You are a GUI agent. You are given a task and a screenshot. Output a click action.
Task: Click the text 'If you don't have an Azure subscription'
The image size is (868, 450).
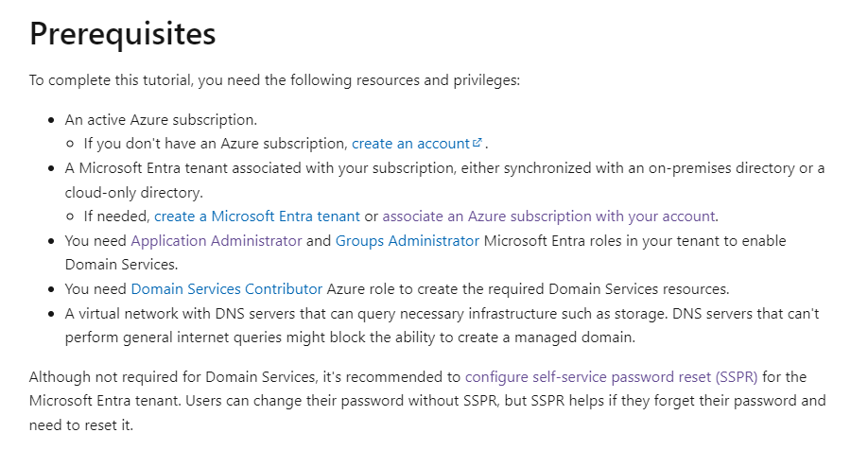click(216, 144)
